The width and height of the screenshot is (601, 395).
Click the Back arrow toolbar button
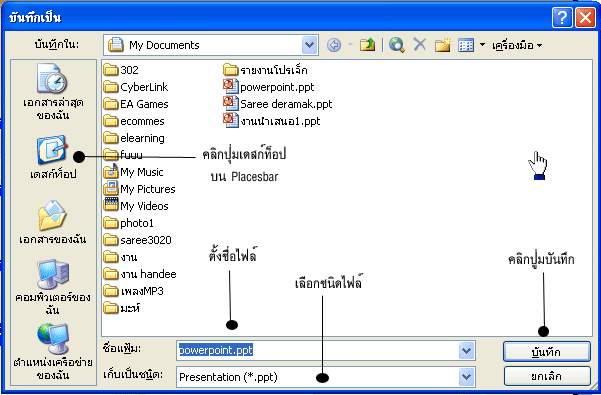tap(334, 45)
